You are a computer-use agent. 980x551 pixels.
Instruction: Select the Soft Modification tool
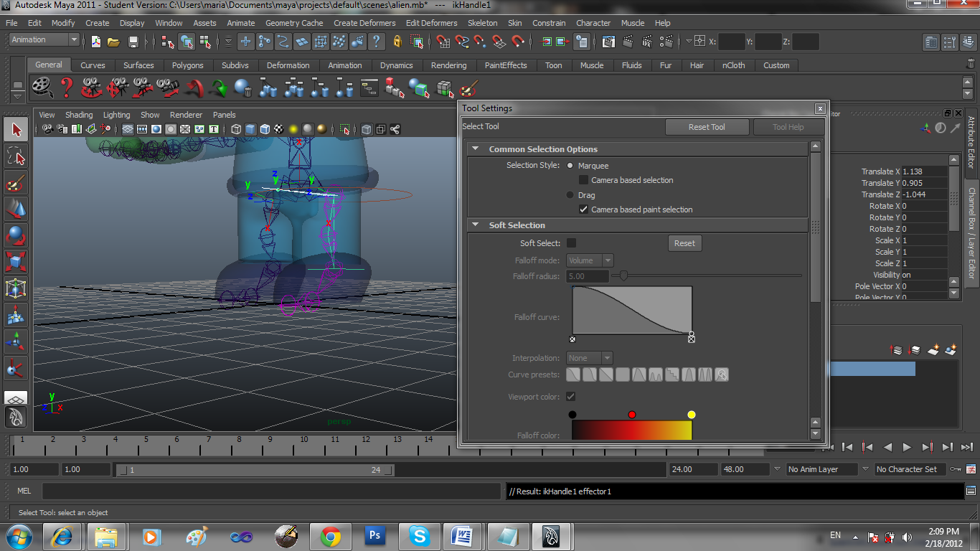16,316
